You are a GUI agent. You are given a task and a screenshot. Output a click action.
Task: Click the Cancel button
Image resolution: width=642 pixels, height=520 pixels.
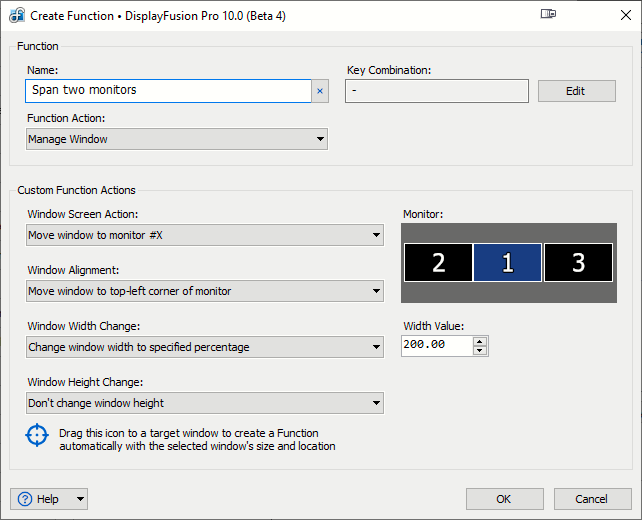tap(591, 499)
